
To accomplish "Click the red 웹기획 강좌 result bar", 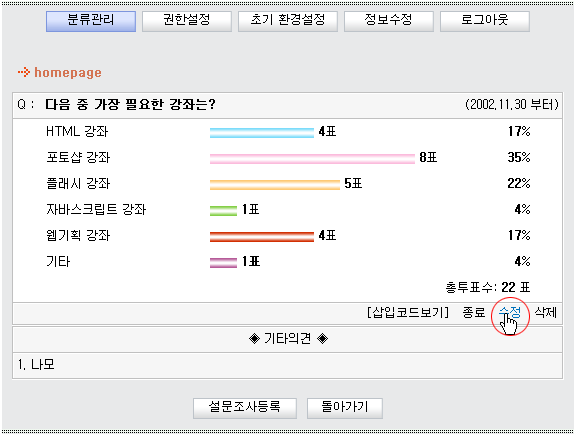I will 262,237.
